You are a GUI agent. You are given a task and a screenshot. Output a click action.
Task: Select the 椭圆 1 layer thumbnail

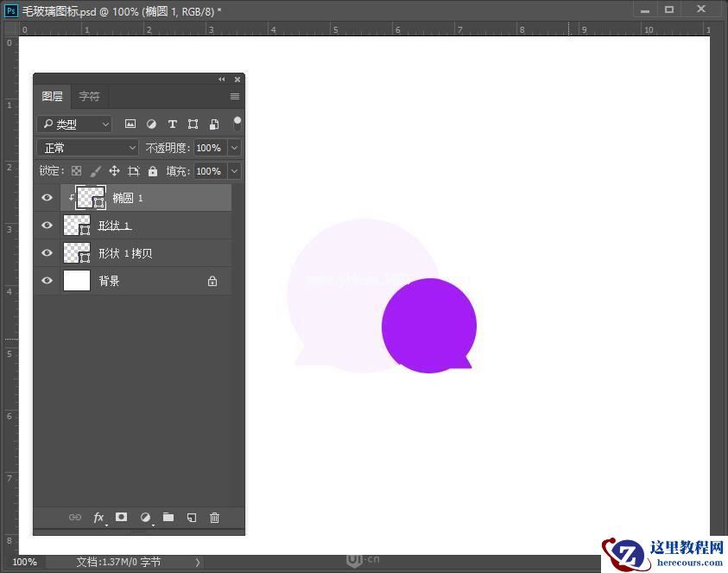coord(89,197)
